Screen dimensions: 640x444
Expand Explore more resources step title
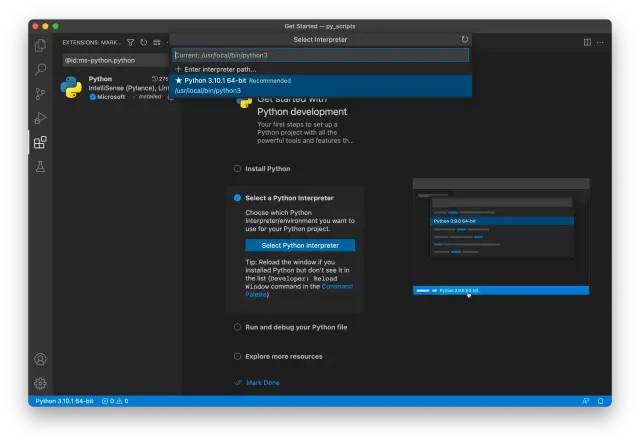click(x=284, y=356)
